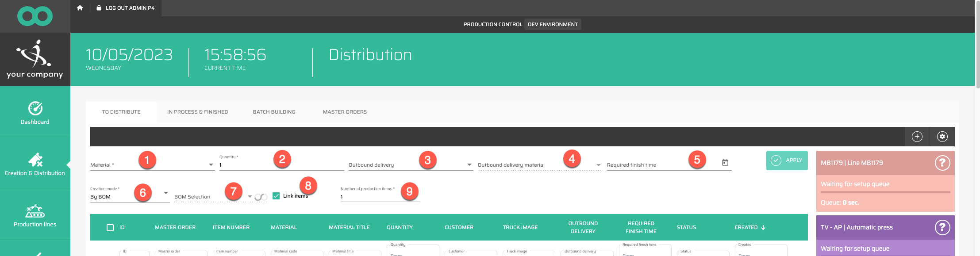Open settings gear icon in dark toolbar
The height and width of the screenshot is (256, 980).
coord(942,137)
